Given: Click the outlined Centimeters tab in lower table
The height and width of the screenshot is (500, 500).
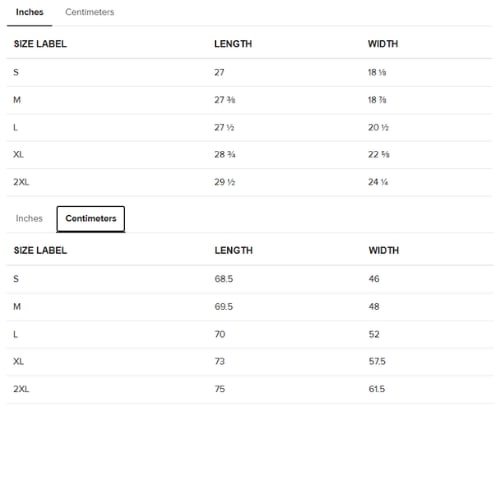Looking at the screenshot, I should 91,219.
